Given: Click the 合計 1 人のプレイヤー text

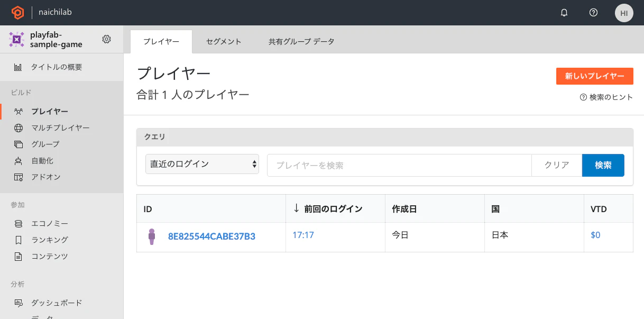Looking at the screenshot, I should [192, 95].
